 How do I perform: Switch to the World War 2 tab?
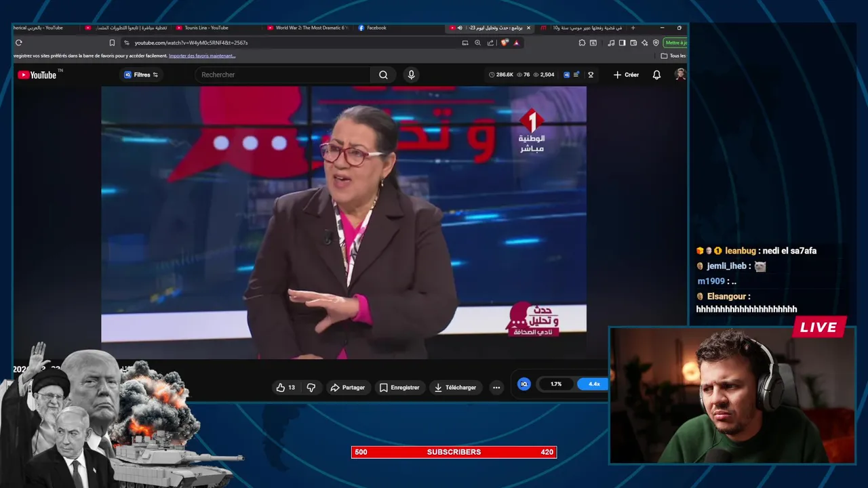tap(307, 28)
